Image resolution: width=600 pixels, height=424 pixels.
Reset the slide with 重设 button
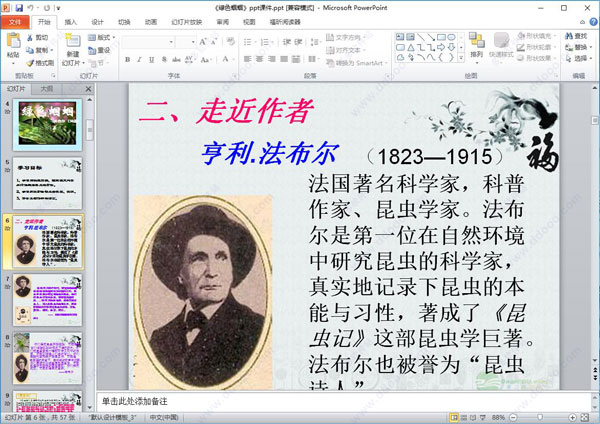[x=99, y=50]
